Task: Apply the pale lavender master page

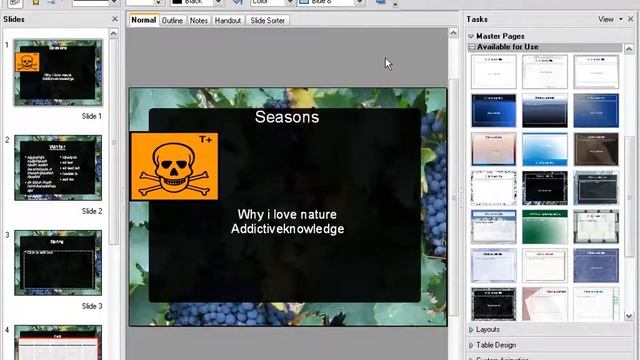Action: [x=493, y=265]
